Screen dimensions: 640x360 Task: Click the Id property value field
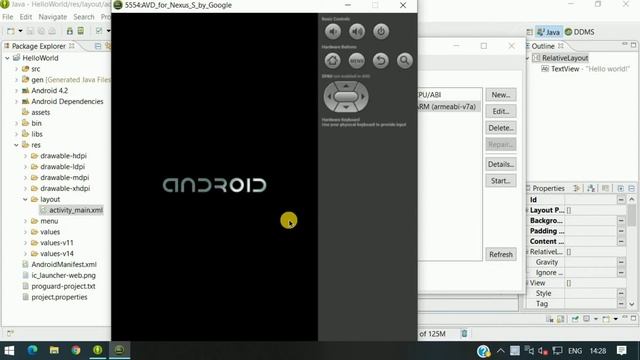point(590,200)
